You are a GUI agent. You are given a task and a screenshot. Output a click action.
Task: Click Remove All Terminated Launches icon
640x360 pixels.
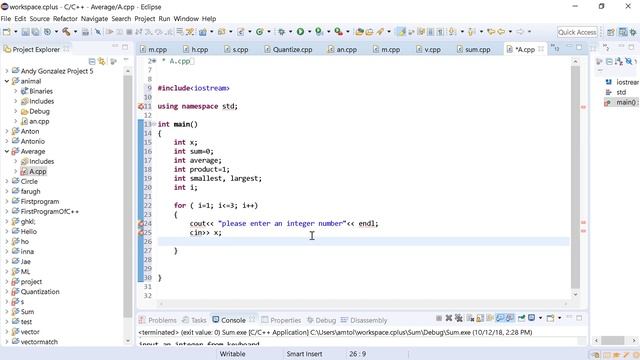[459, 318]
